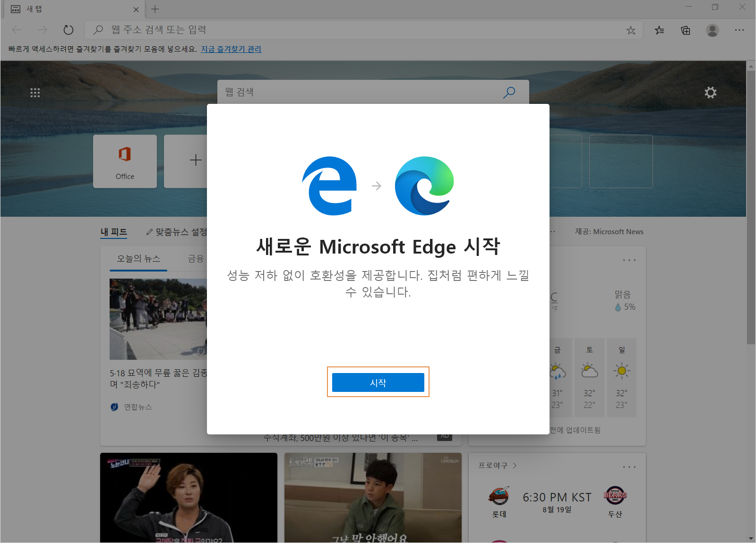Click the 롯데 team logo
The image size is (756, 543).
pos(499,496)
